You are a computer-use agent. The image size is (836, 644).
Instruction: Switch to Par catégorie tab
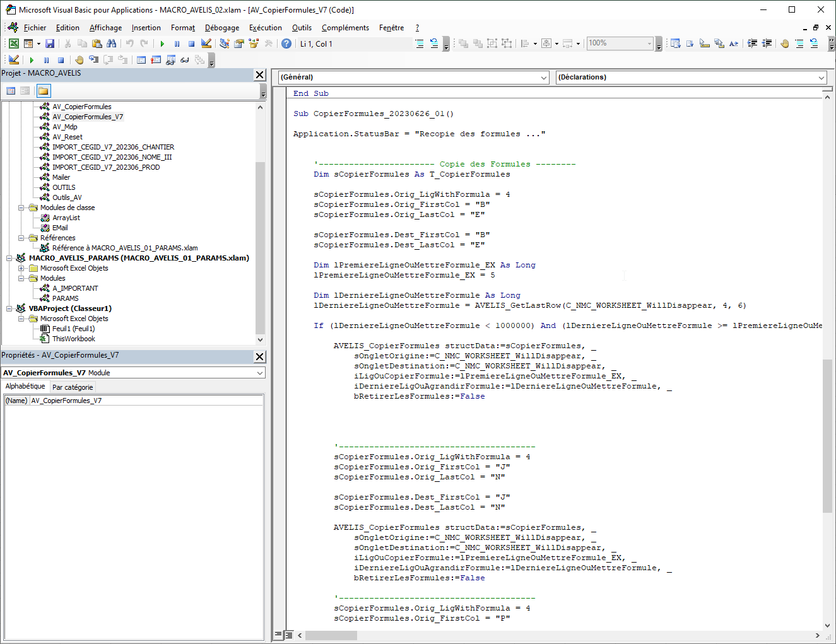[x=73, y=387]
